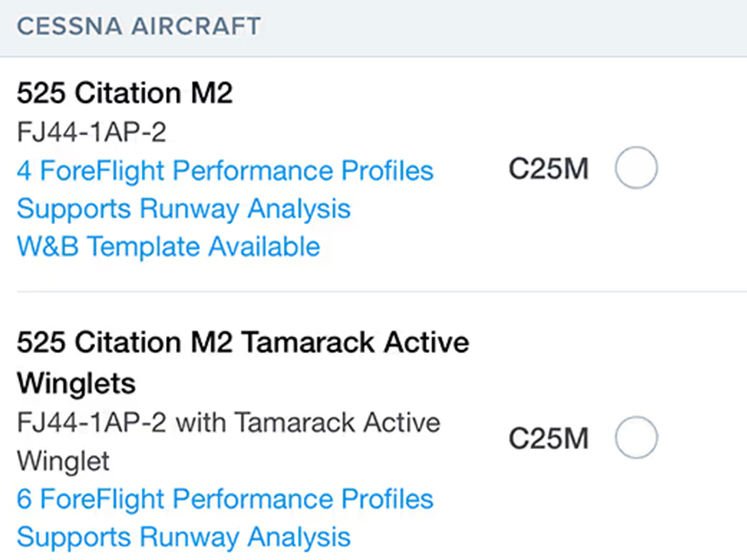The width and height of the screenshot is (747, 560).
Task: Click the word Tamarack in the bold title
Action: 308,343
